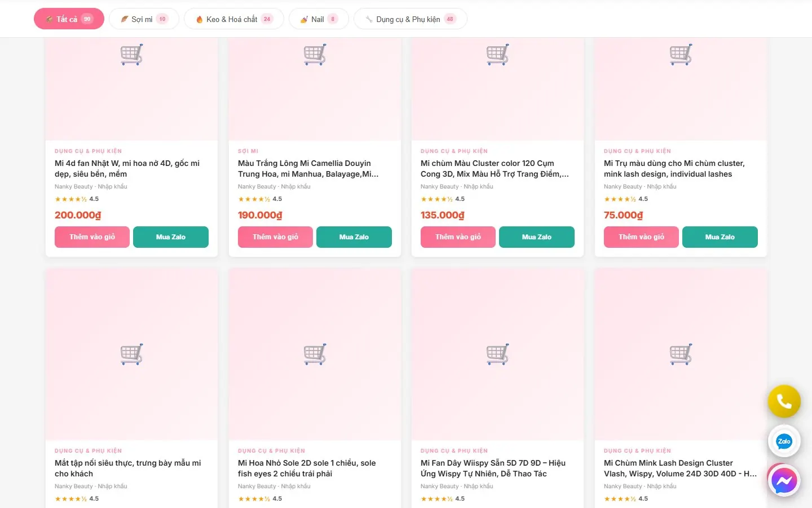Open product title Mi chùm Màu Cluster color 120 Cụm
Viewport: 812px width, 508px height.
495,169
